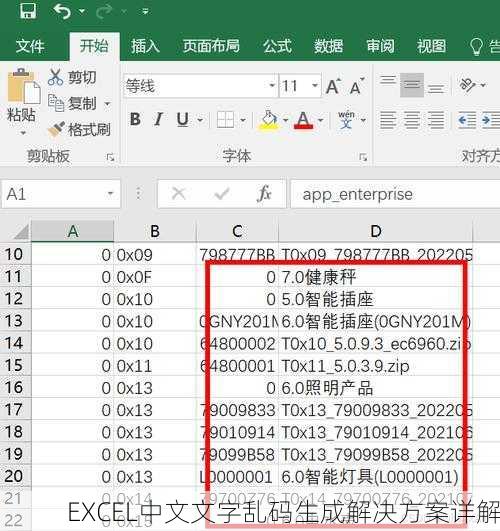Open the underline style dropdown arrow
Image resolution: width=500 pixels, height=531 pixels.
pos(200,120)
